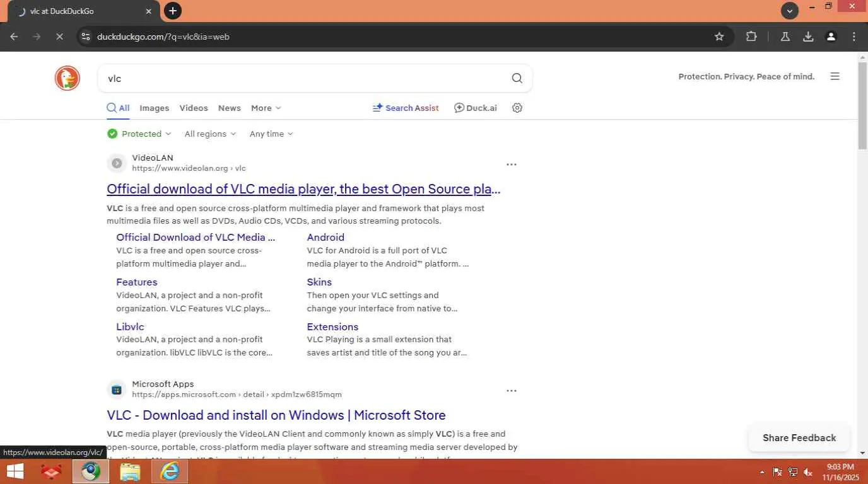The width and height of the screenshot is (868, 484).
Task: Click the magnifier search button in search box
Action: tap(517, 78)
